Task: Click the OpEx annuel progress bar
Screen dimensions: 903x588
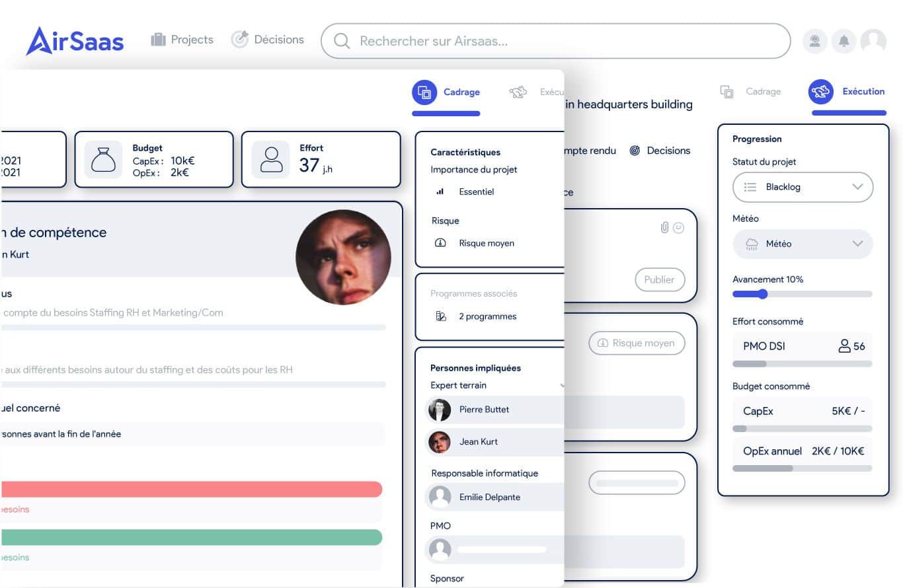Action: click(803, 468)
